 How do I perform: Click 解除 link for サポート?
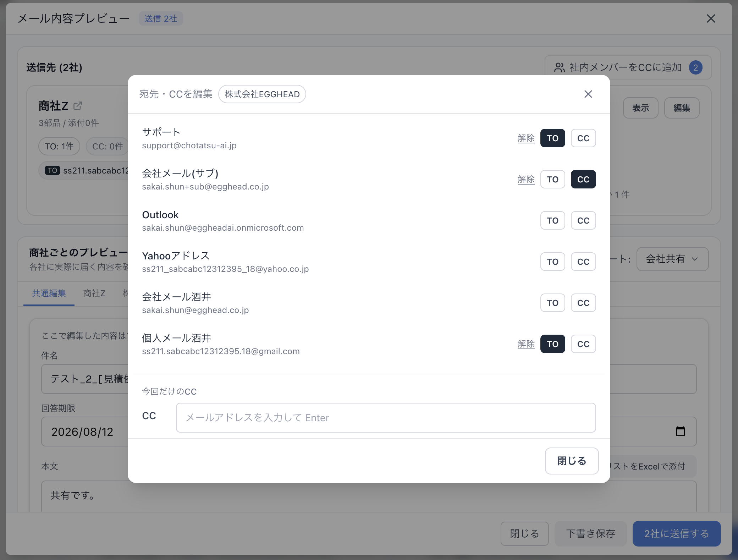[526, 138]
